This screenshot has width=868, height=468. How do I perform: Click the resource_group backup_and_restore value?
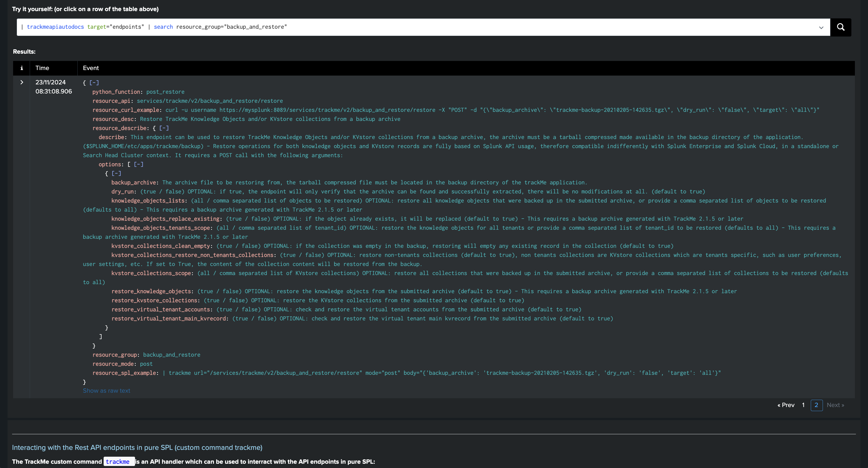tap(172, 355)
